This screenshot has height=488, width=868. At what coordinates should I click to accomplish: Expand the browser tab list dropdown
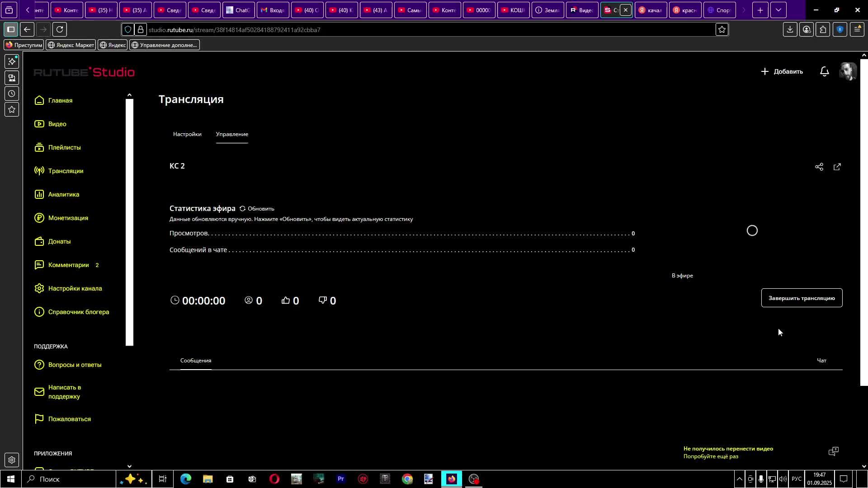pyautogui.click(x=778, y=10)
